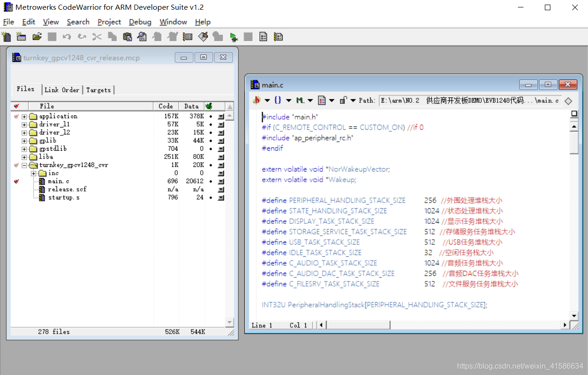Click the Path field in main.c window

point(470,101)
